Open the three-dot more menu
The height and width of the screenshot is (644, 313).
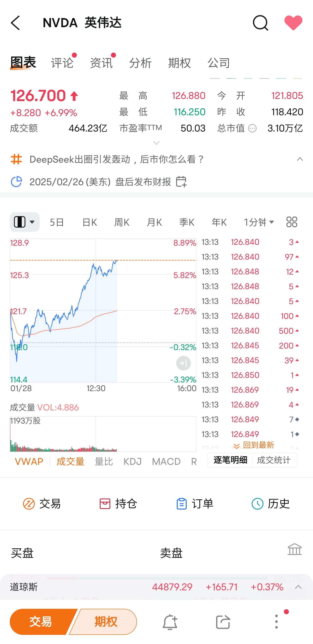coord(276,622)
